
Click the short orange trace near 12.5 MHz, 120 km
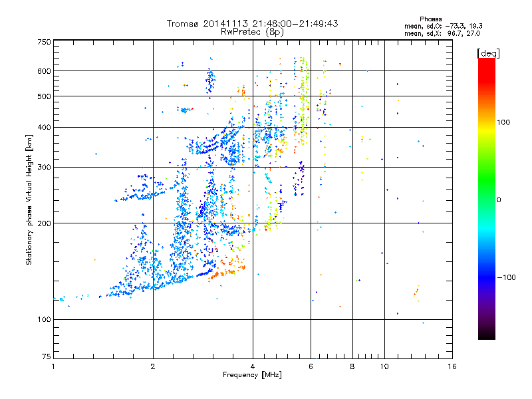416,293
